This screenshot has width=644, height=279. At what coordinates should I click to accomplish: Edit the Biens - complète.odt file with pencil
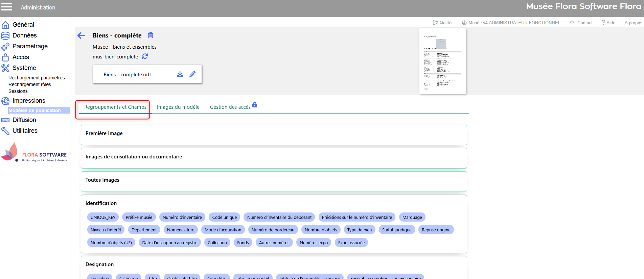point(192,74)
